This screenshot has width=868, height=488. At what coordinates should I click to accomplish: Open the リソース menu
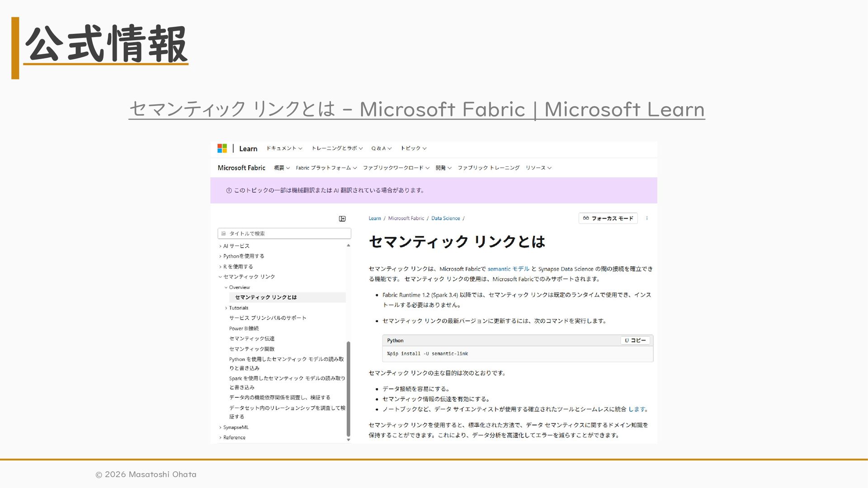(538, 168)
